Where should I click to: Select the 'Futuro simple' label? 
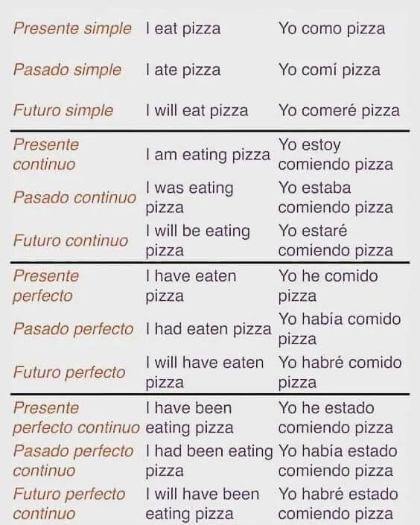63,111
